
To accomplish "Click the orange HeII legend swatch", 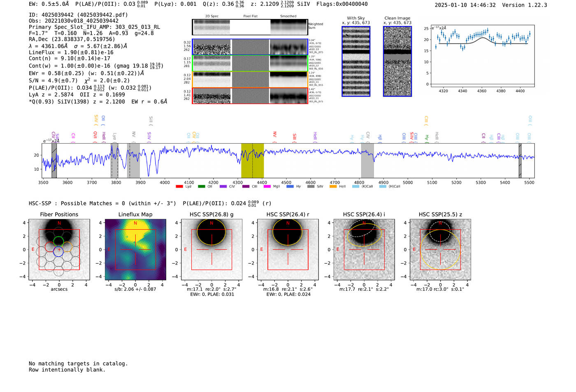I will coord(333,186).
